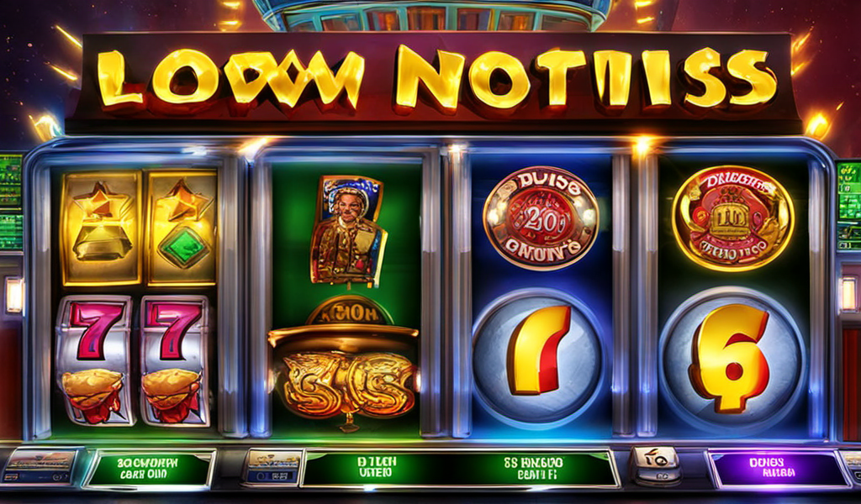Viewport: 861px width, 504px height.
Task: Toggle the white light on left edge
Action: coord(13,295)
